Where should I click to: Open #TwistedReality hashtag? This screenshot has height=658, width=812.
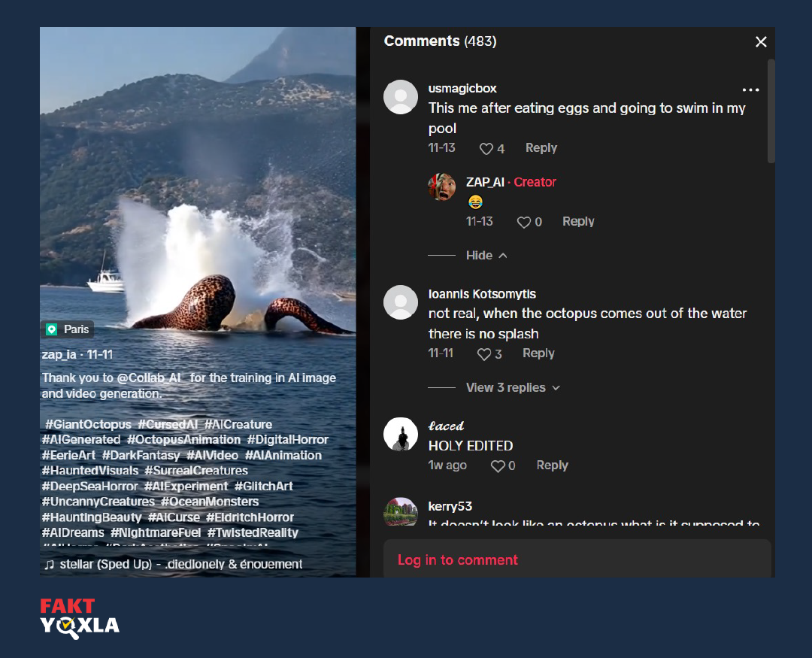[x=253, y=532]
